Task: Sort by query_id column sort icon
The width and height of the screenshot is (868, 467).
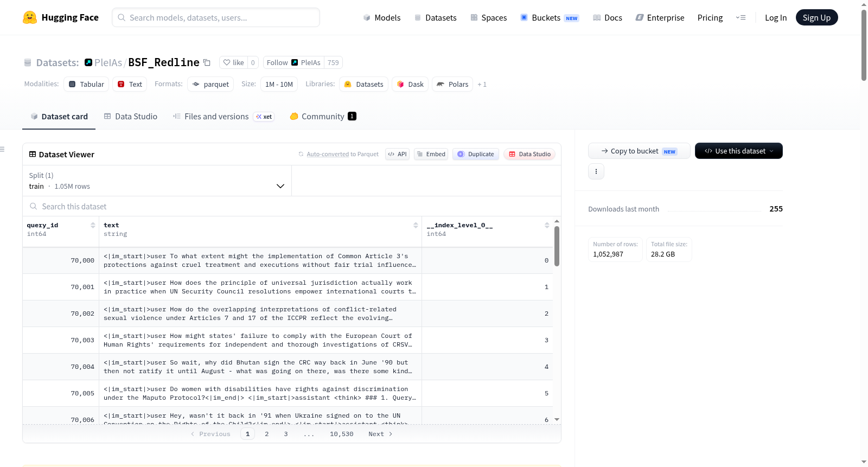Action: 93,225
